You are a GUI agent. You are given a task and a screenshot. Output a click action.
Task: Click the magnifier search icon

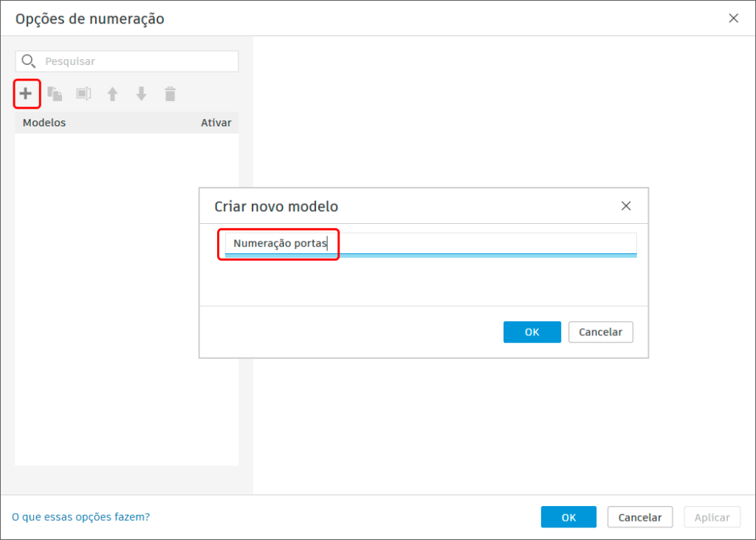(x=29, y=61)
